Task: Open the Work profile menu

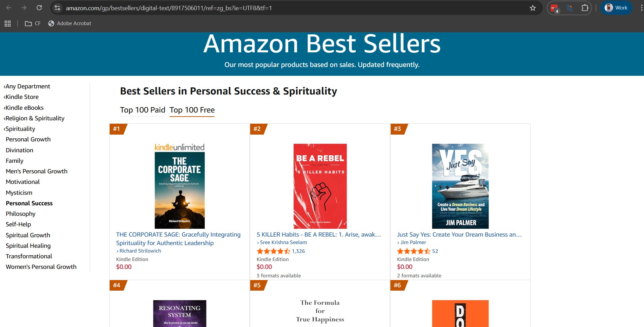Action: (616, 8)
